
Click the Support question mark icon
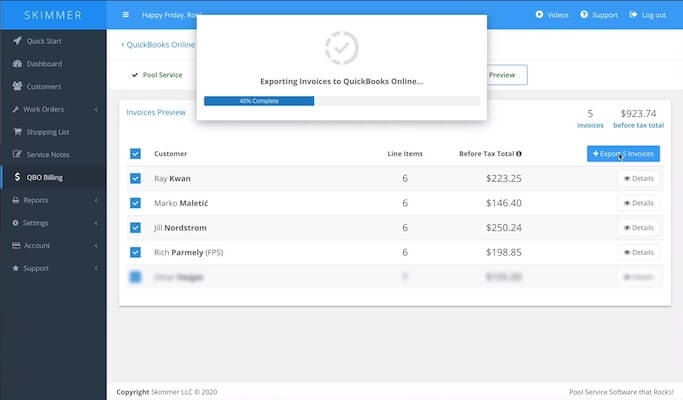tap(584, 14)
